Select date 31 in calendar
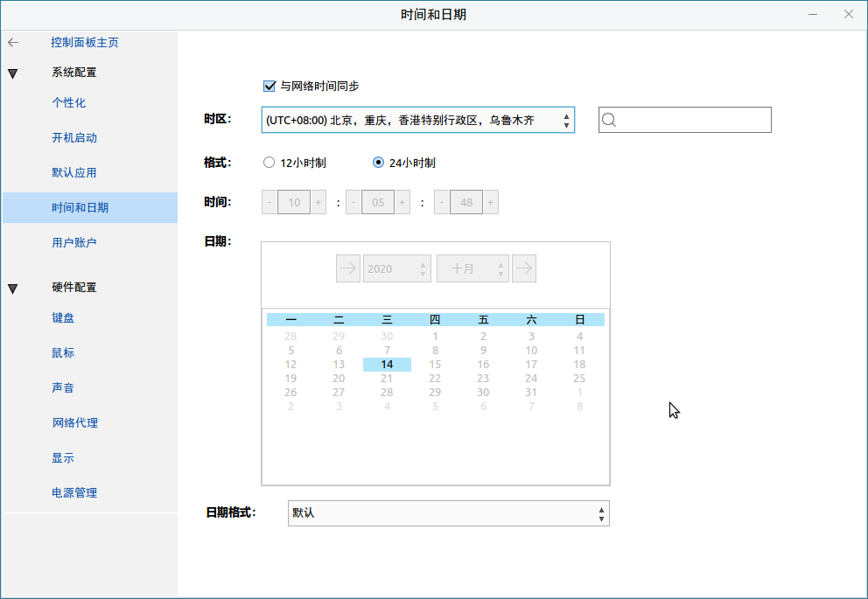This screenshot has height=599, width=868. [x=531, y=392]
